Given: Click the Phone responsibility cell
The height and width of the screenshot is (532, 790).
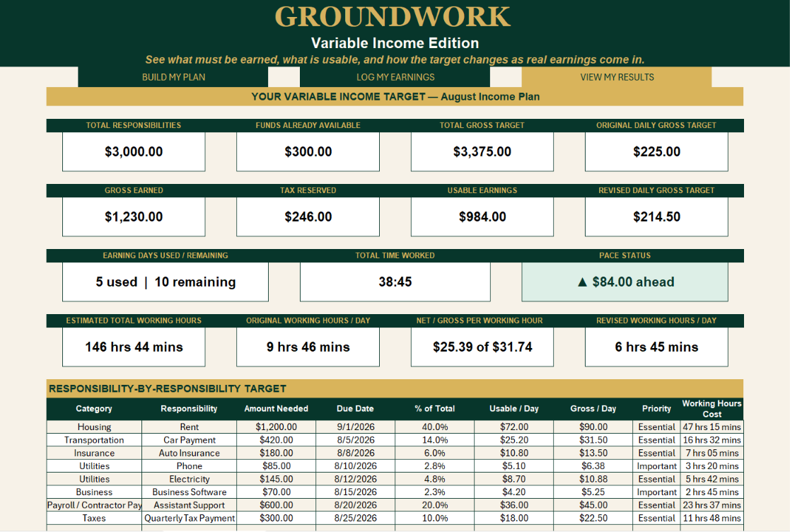Looking at the screenshot, I should (189, 466).
